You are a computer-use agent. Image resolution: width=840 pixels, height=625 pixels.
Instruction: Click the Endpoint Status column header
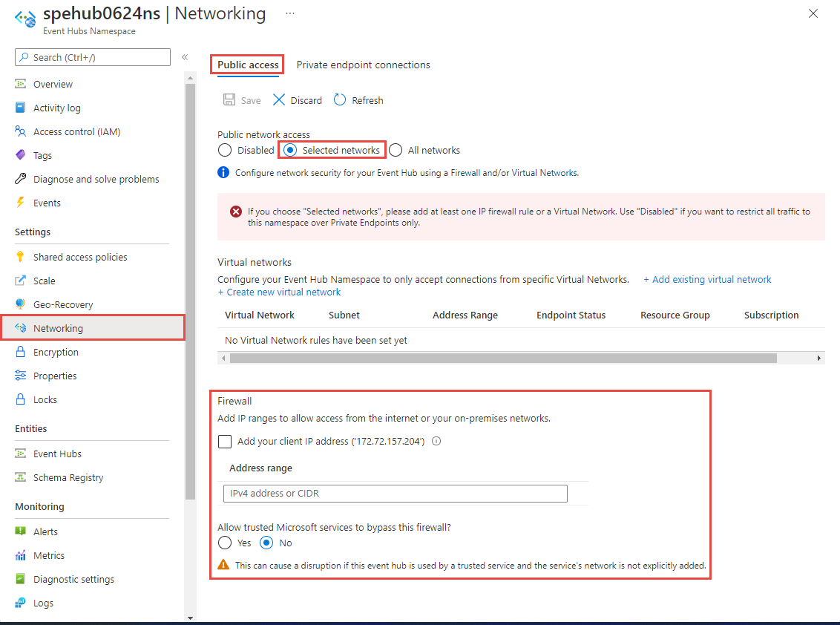pos(571,315)
